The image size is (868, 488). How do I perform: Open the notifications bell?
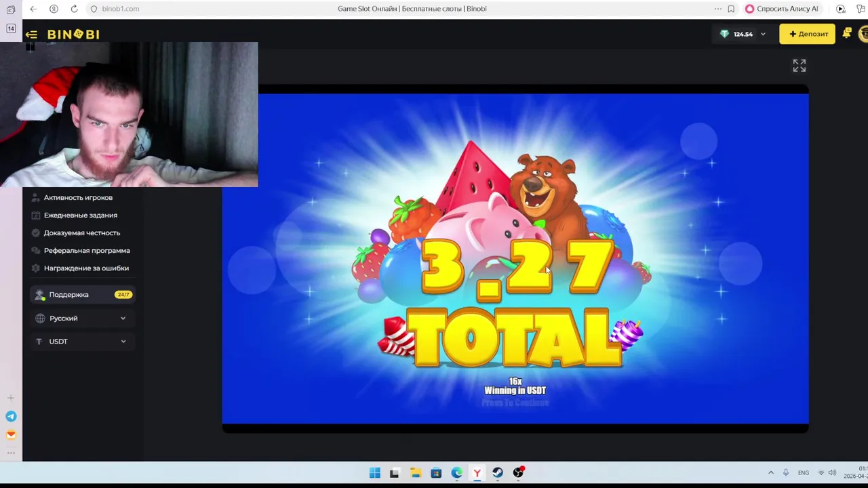(847, 33)
